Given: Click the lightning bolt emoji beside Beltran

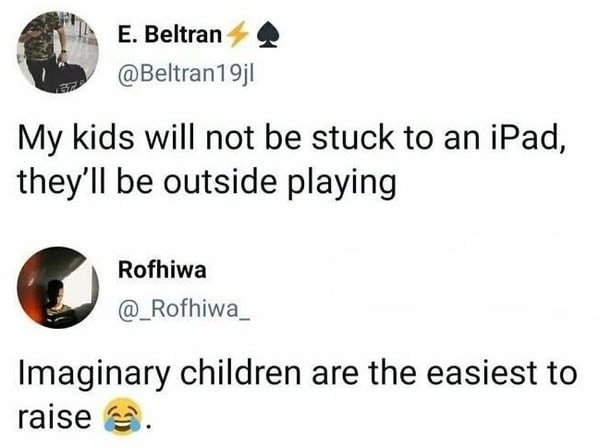Looking at the screenshot, I should [237, 35].
